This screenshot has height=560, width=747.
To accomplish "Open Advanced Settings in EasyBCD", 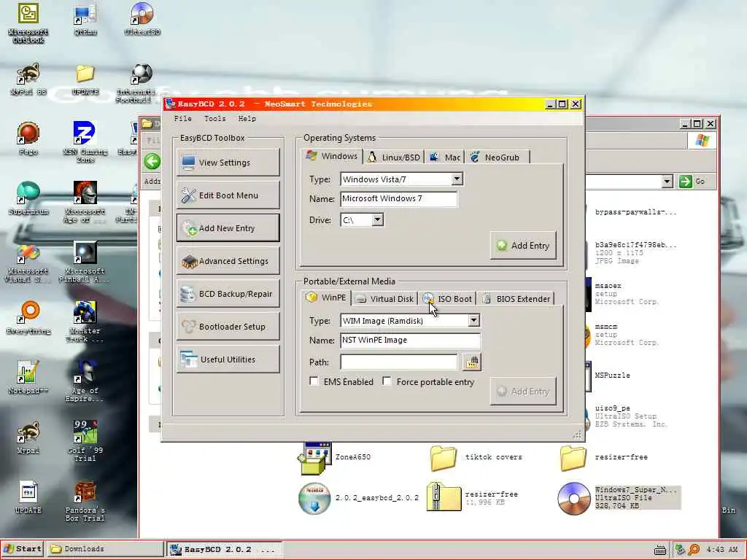I will click(x=228, y=261).
